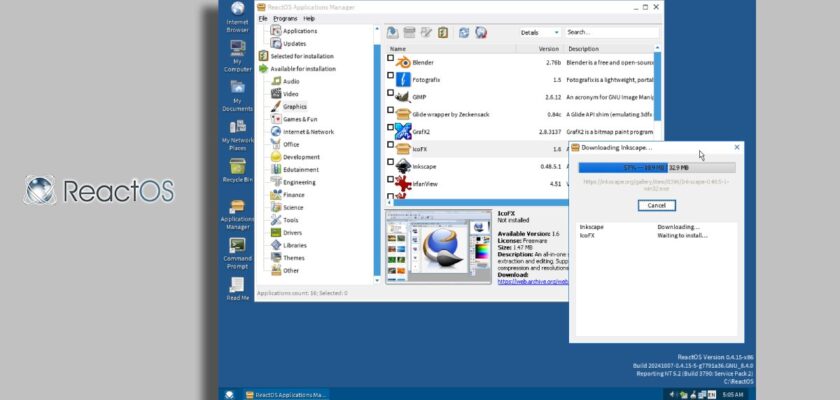840x400 pixels.
Task: Open the IcoFX Download link
Action: (532, 282)
